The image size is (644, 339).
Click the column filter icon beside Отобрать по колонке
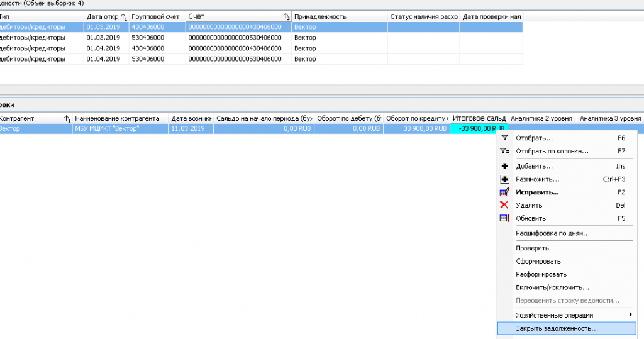tap(504, 151)
